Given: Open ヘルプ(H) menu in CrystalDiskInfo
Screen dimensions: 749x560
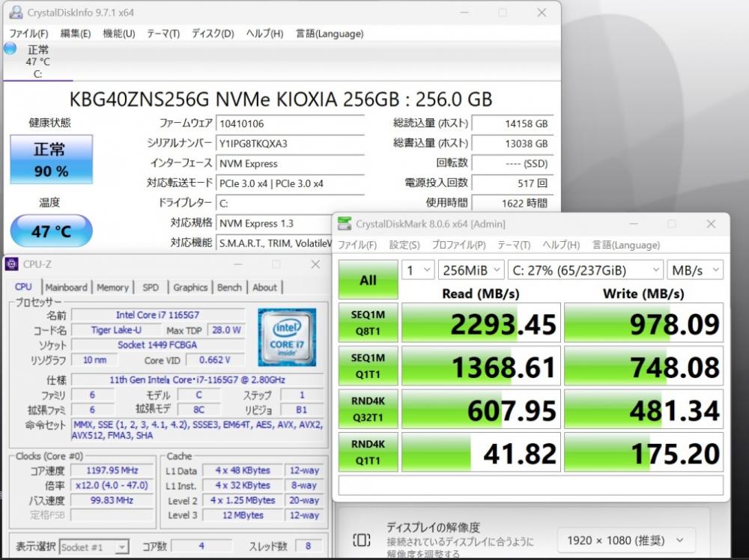Looking at the screenshot, I should [x=264, y=34].
